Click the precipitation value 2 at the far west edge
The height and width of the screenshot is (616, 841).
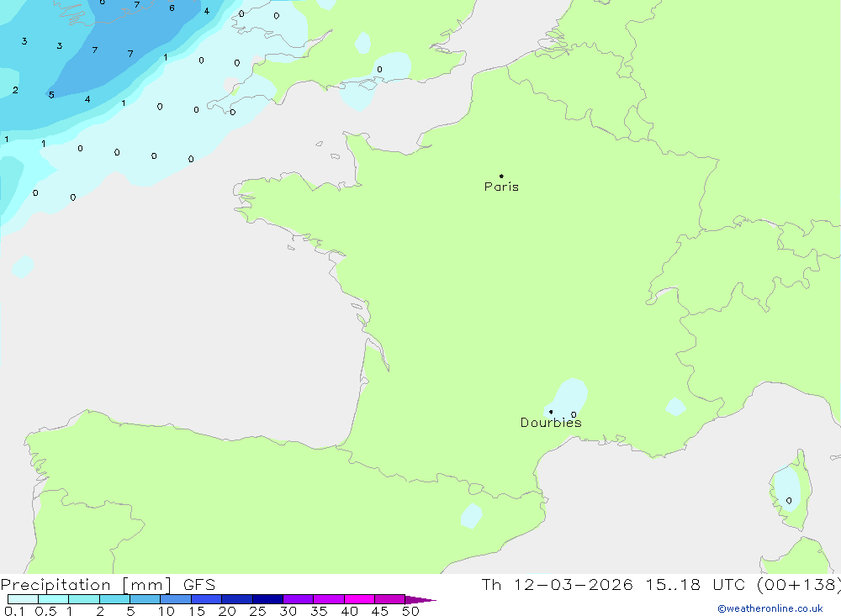tap(15, 90)
